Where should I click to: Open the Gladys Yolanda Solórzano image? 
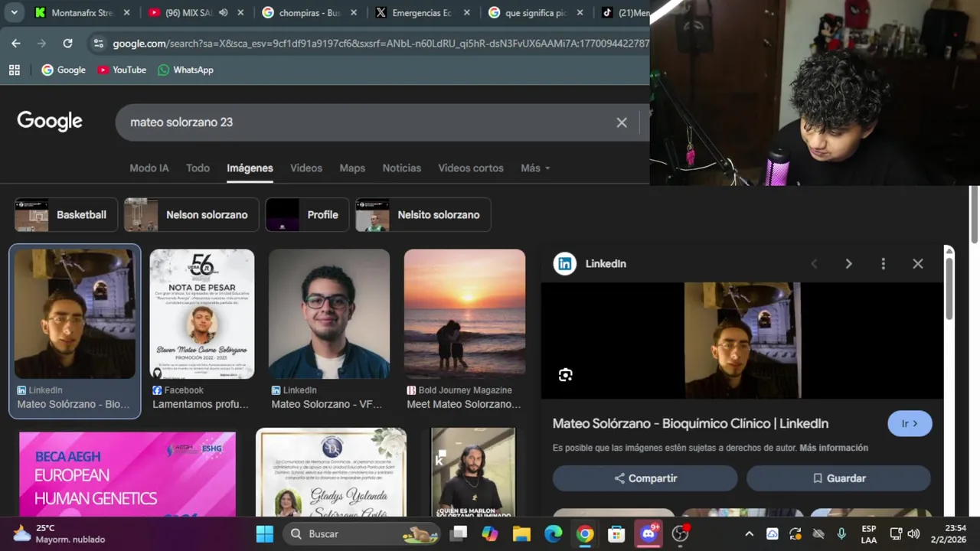[331, 473]
